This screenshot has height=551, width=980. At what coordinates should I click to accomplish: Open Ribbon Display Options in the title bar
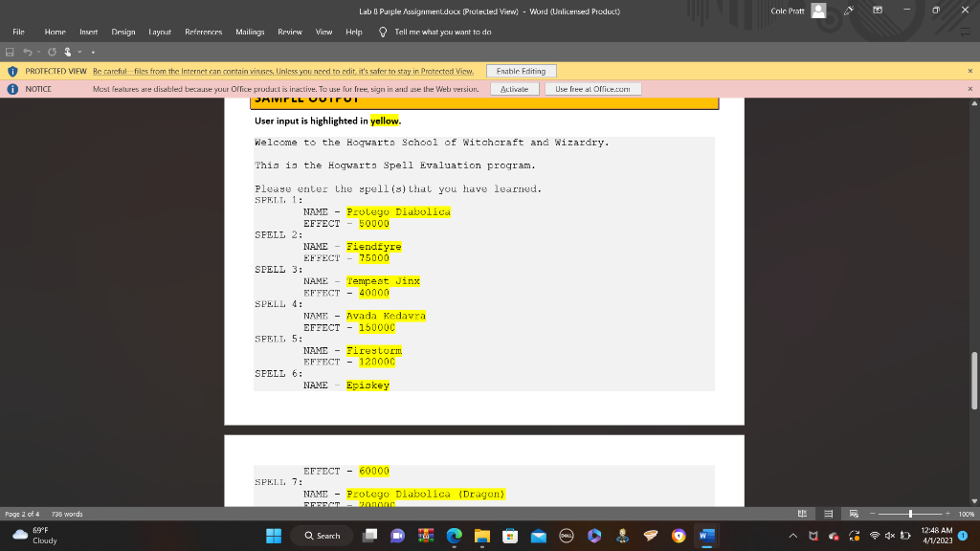click(x=877, y=10)
